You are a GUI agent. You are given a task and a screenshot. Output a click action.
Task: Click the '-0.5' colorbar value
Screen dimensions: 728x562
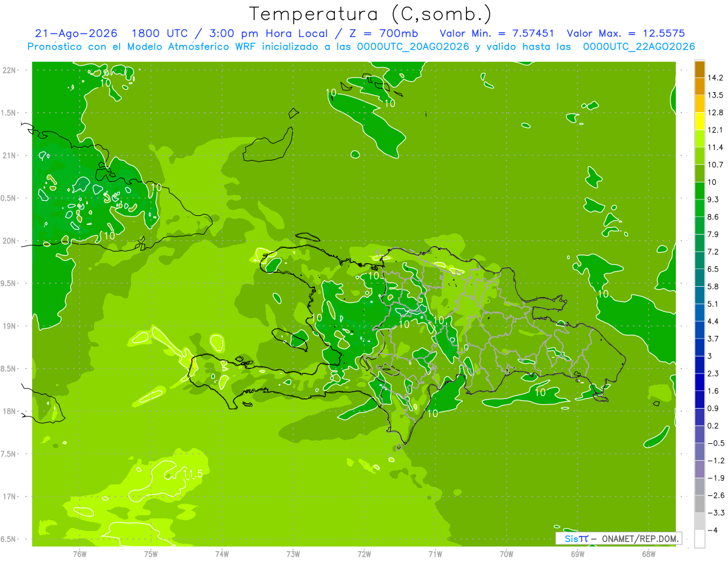[715, 443]
